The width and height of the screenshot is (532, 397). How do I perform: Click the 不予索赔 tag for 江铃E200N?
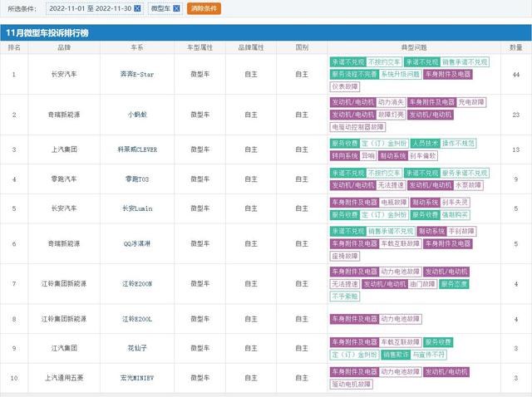pyautogui.click(x=345, y=297)
